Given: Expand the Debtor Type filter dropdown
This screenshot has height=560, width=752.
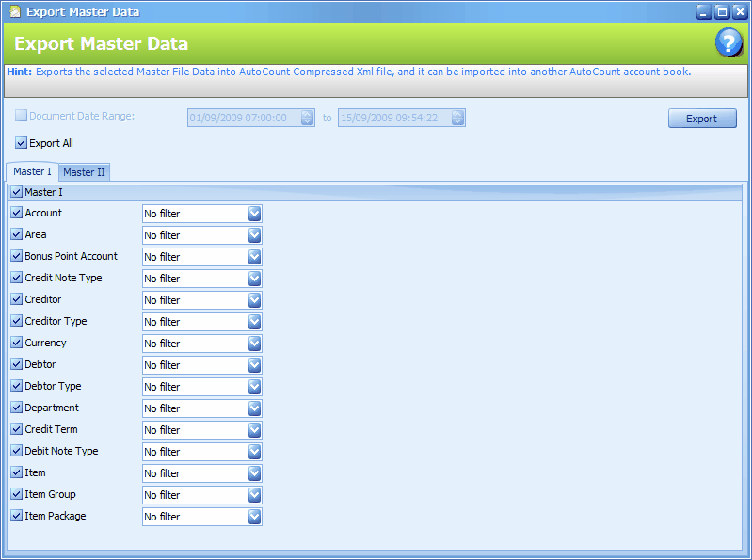Looking at the screenshot, I should [x=255, y=387].
